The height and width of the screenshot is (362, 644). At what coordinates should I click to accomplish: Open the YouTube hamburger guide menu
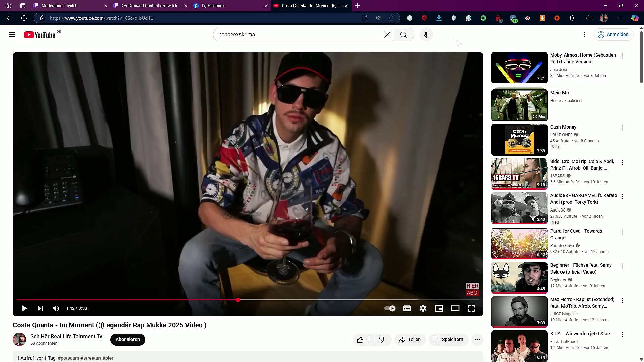(x=12, y=35)
